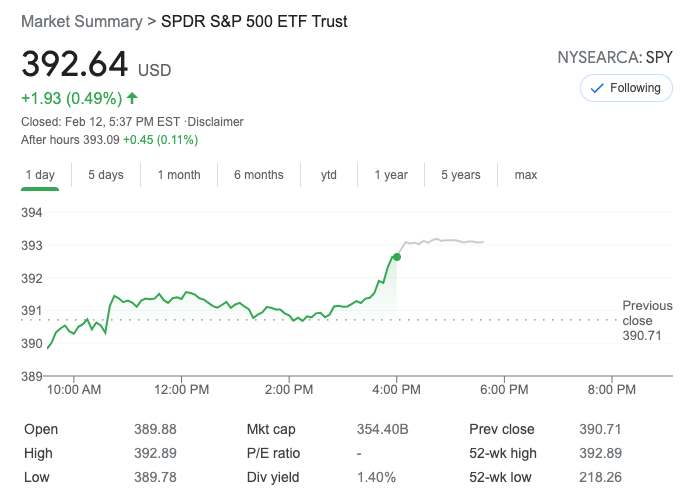Switch to 1 year view
The height and width of the screenshot is (496, 698).
point(391,175)
